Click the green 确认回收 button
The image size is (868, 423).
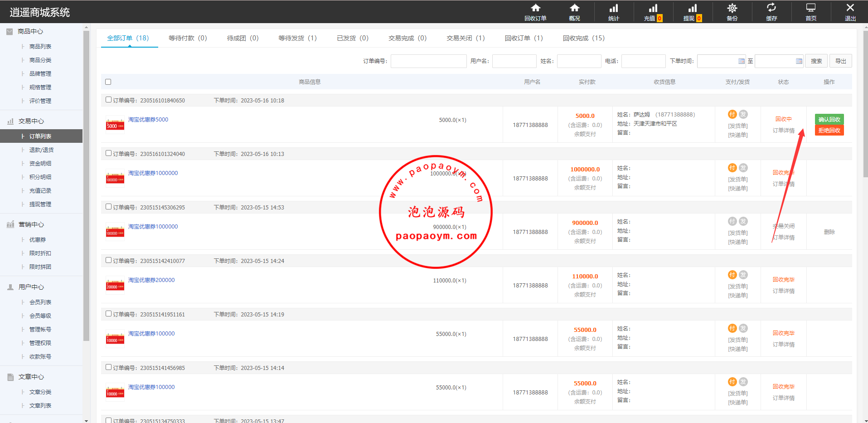pyautogui.click(x=829, y=119)
